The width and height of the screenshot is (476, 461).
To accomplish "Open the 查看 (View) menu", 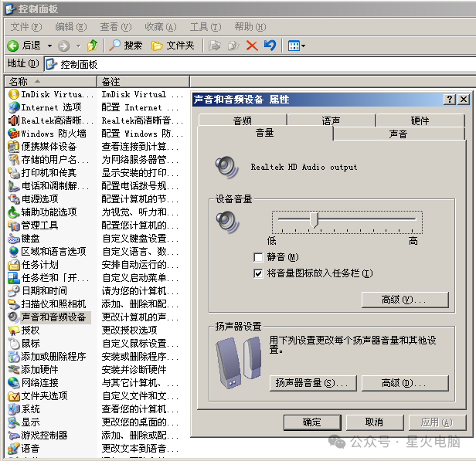I will coord(114,26).
